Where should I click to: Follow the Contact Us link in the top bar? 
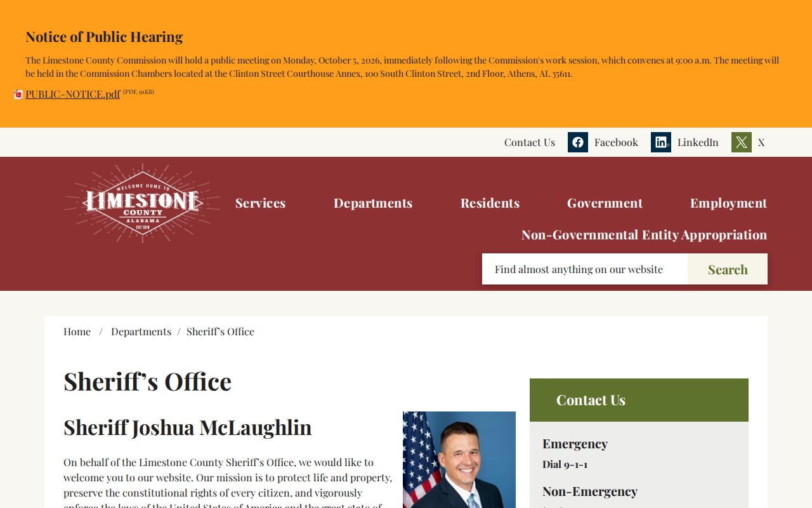530,142
